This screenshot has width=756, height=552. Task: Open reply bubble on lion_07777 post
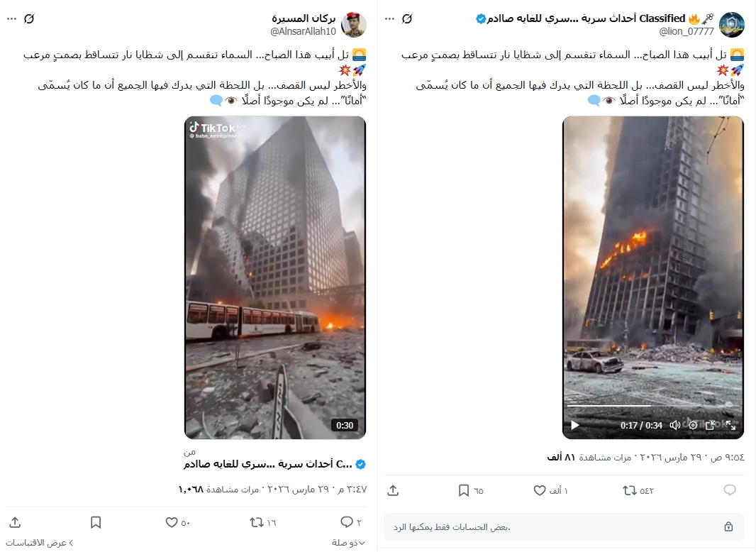point(730,490)
